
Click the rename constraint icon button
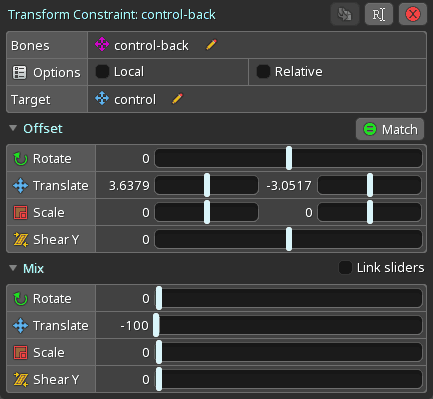[379, 14]
